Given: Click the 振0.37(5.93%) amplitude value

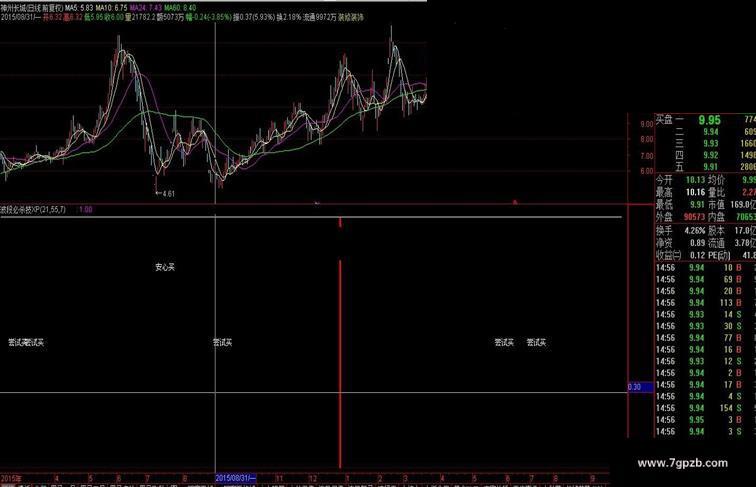Looking at the screenshot, I should [254, 17].
